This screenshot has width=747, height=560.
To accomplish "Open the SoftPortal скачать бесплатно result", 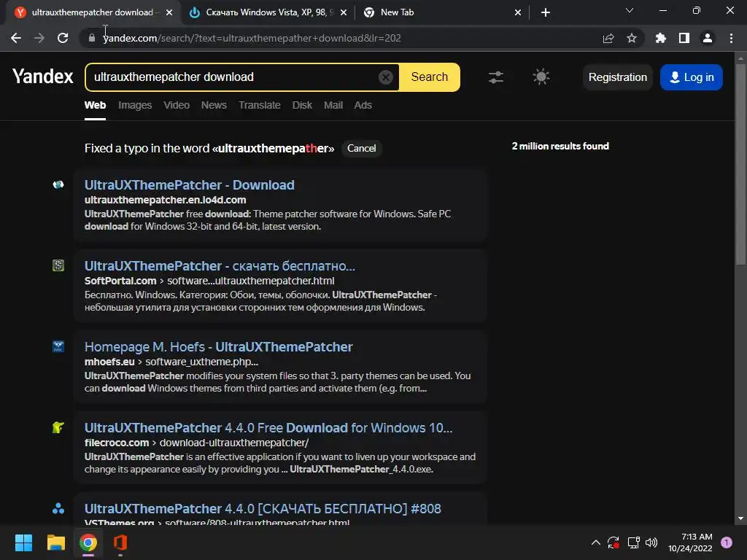I will pyautogui.click(x=220, y=265).
